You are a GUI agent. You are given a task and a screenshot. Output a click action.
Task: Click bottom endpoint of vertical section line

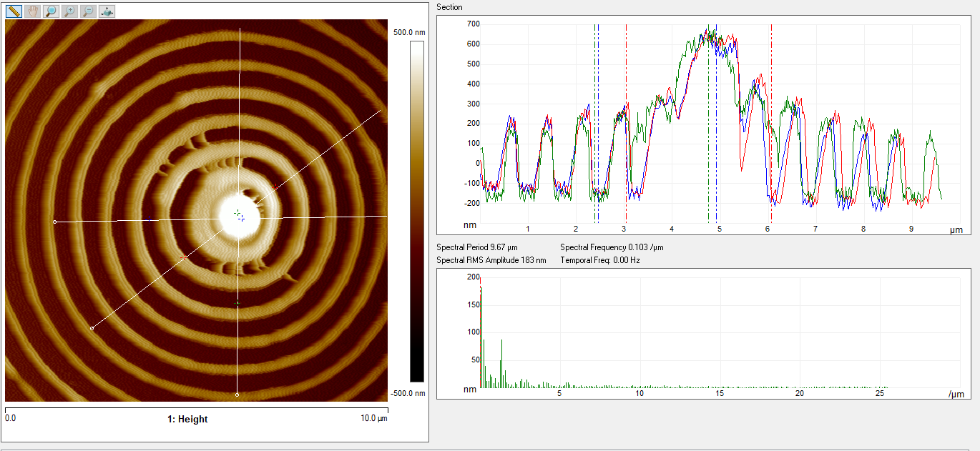point(237,395)
